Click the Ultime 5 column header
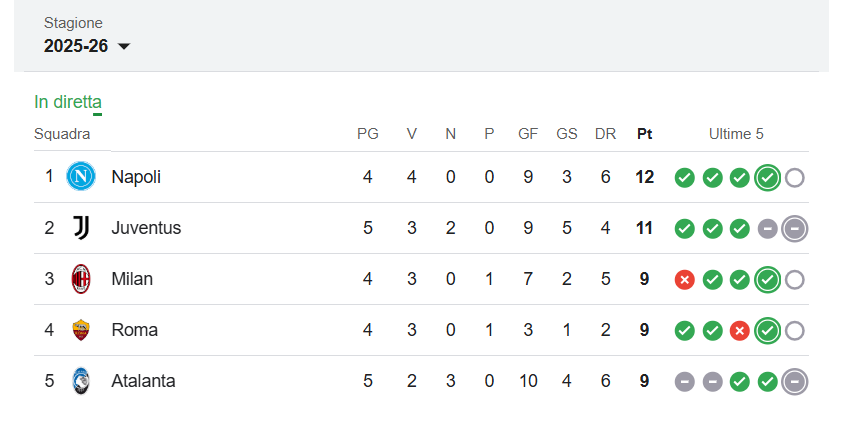The height and width of the screenshot is (433, 857). coord(736,134)
